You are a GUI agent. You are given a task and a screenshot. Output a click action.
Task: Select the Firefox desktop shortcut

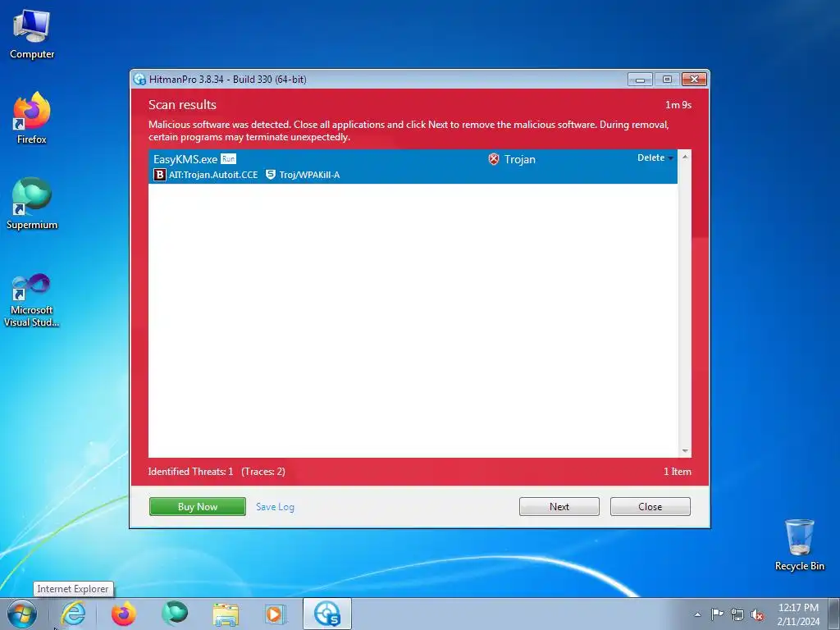pos(32,118)
